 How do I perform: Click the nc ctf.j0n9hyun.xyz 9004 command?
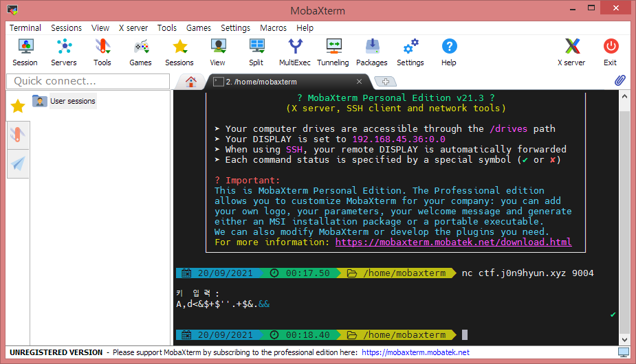pos(527,273)
